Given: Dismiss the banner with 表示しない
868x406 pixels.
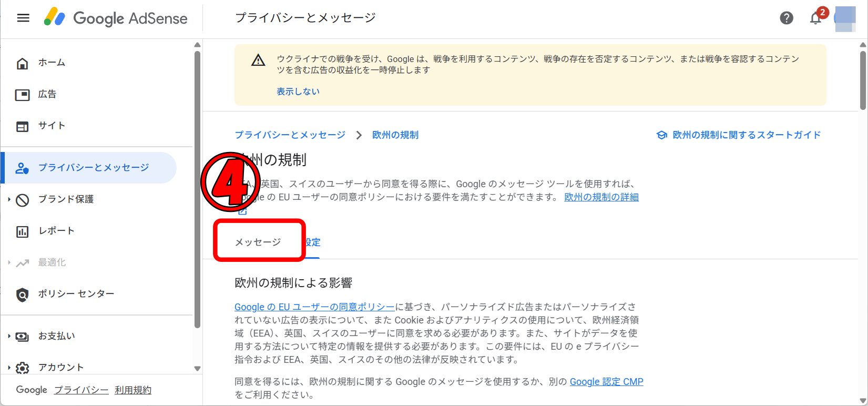Looking at the screenshot, I should [x=298, y=92].
